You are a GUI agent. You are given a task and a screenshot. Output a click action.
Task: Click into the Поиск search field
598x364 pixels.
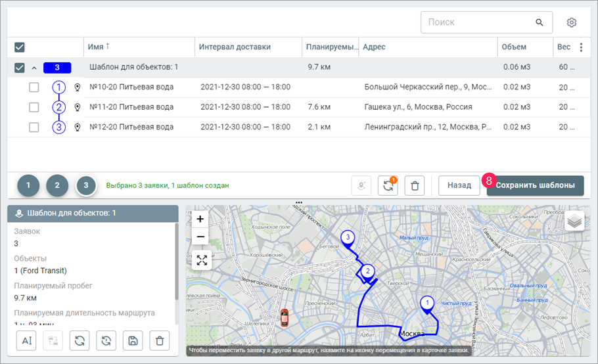478,22
